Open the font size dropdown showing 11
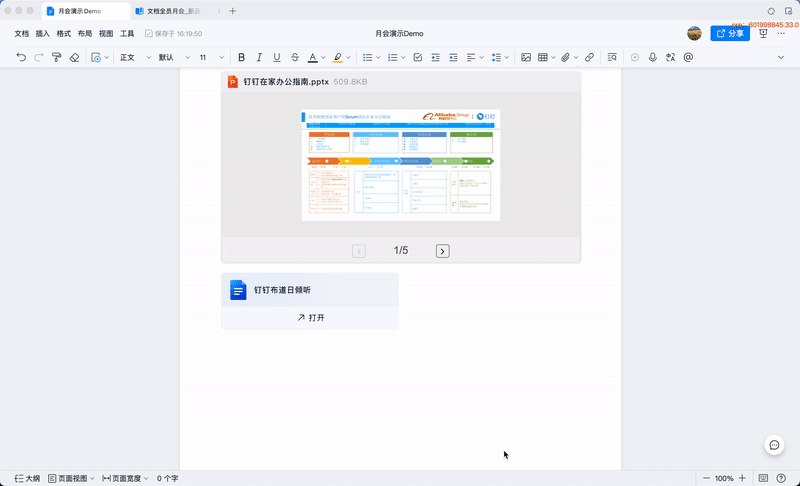This screenshot has width=800, height=486. 211,57
